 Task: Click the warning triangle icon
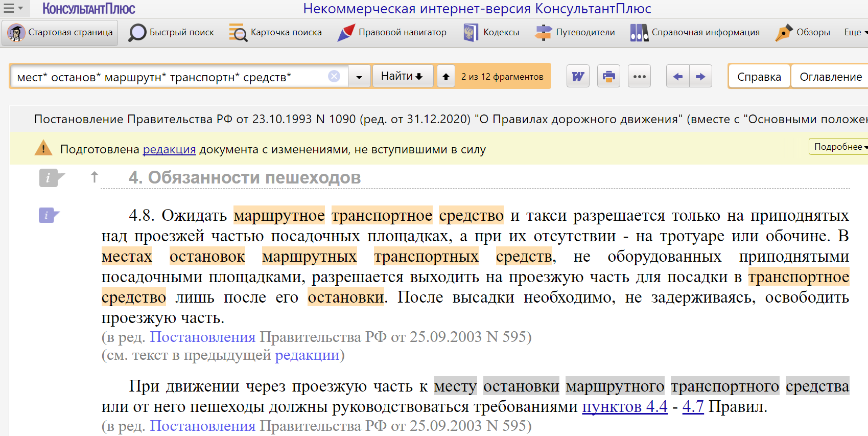(x=43, y=148)
